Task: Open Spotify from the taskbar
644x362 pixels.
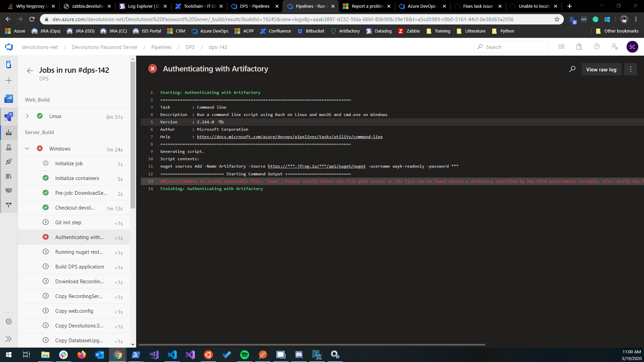Action: click(x=245, y=355)
